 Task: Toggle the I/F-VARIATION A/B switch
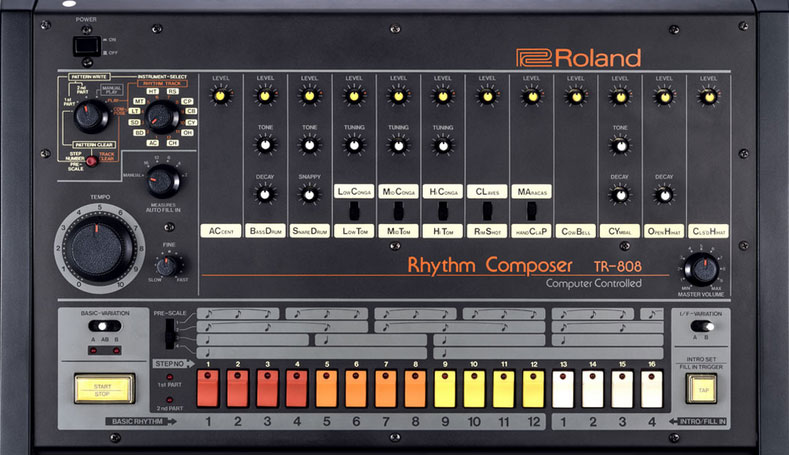click(x=702, y=326)
